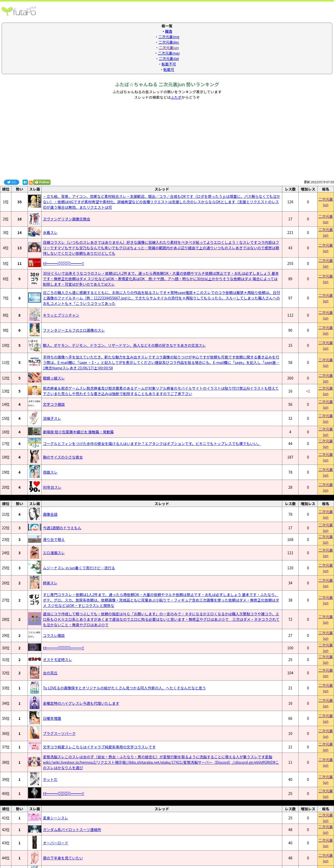Image resolution: width=334 pixels, height=868 pixels.
Task: Open the 日曜年増園 thread
Action: [x=52, y=718]
